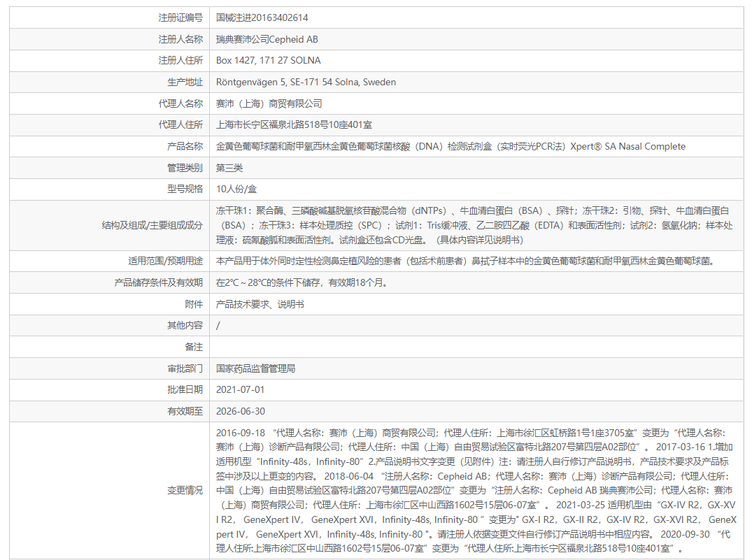Click the 适用范围/预期用途 row label

point(165,261)
